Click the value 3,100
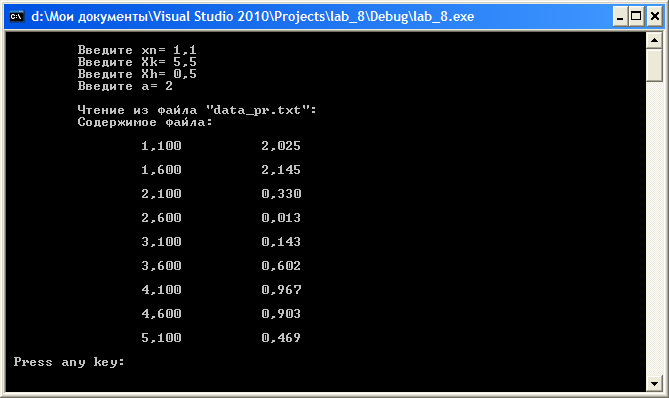669x398 pixels. pyautogui.click(x=161, y=241)
